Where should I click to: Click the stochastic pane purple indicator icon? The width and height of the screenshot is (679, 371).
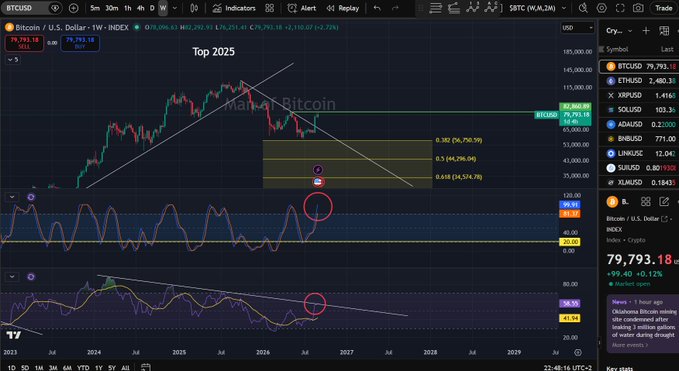tap(31, 197)
